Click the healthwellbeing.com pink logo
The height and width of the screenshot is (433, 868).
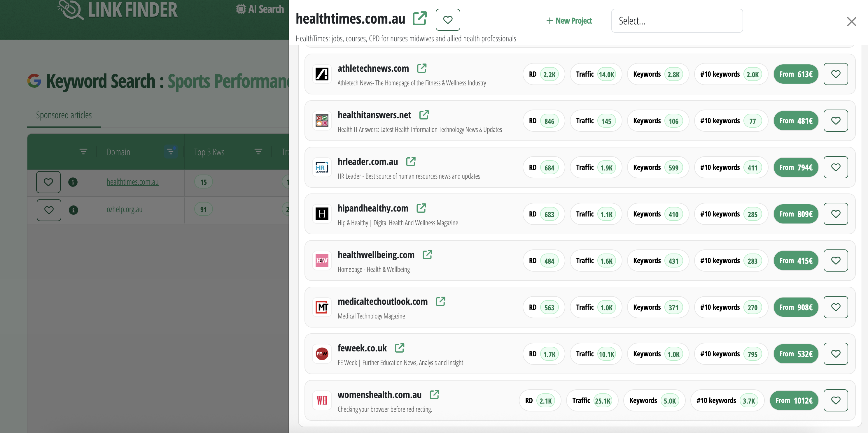[322, 260]
